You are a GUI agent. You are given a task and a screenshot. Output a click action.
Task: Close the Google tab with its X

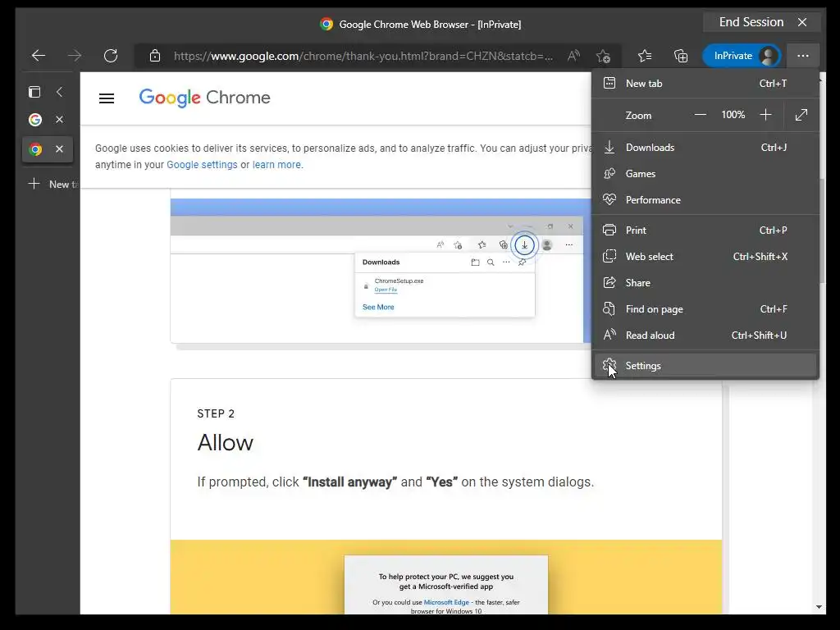coord(59,120)
